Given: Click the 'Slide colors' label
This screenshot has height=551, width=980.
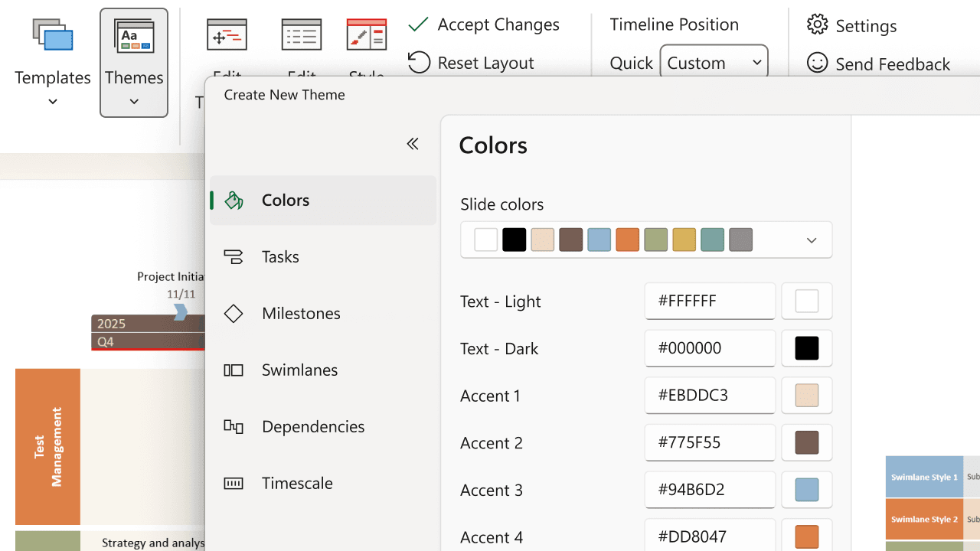Looking at the screenshot, I should click(502, 204).
